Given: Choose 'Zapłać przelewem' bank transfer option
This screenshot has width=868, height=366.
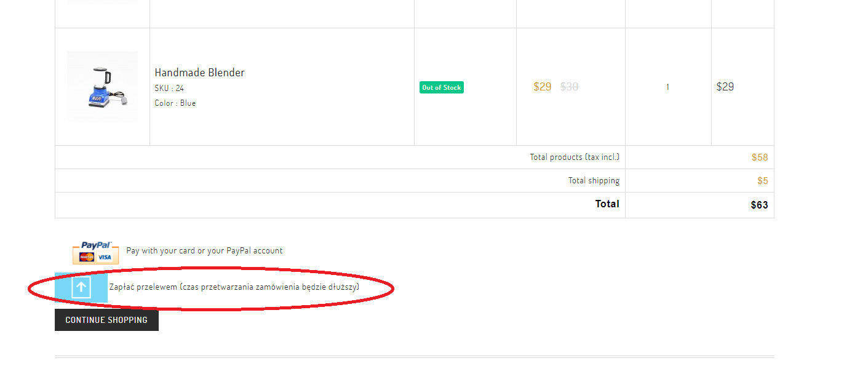Looking at the screenshot, I should (234, 287).
